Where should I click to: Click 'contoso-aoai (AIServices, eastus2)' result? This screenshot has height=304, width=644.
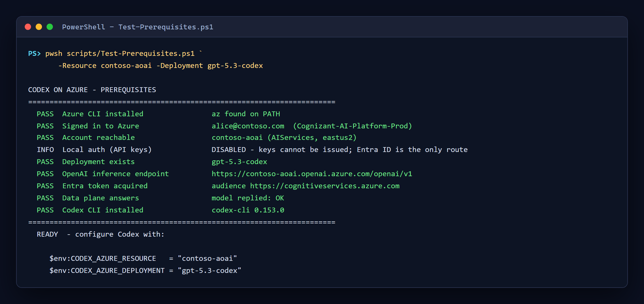pyautogui.click(x=284, y=138)
